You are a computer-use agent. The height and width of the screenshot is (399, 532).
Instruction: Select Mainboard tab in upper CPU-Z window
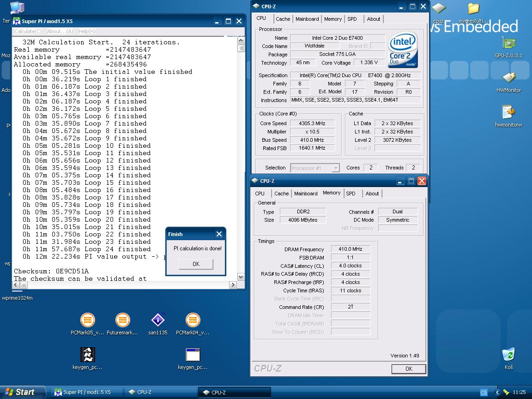pyautogui.click(x=307, y=19)
